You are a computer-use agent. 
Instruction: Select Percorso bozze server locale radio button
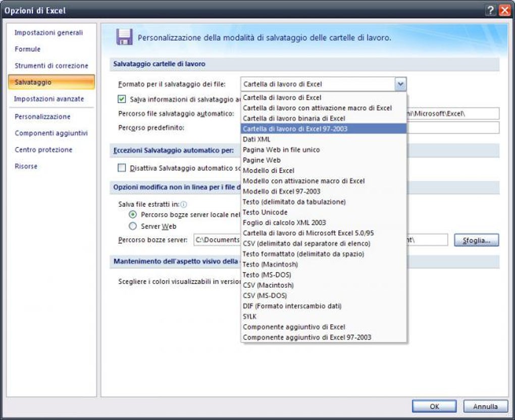[x=133, y=215]
